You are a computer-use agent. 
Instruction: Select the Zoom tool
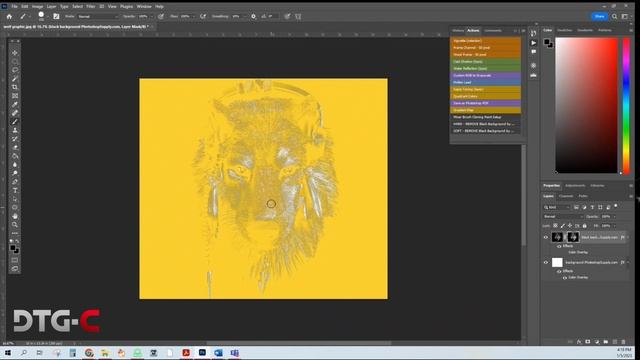click(x=15, y=224)
